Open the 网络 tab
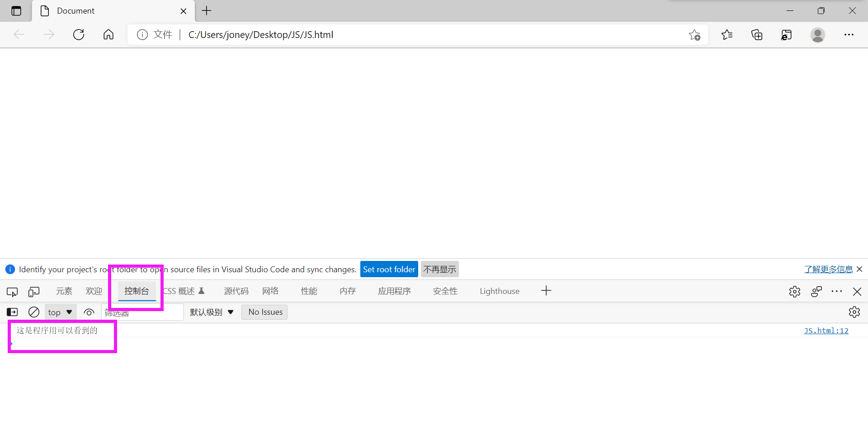 [270, 291]
